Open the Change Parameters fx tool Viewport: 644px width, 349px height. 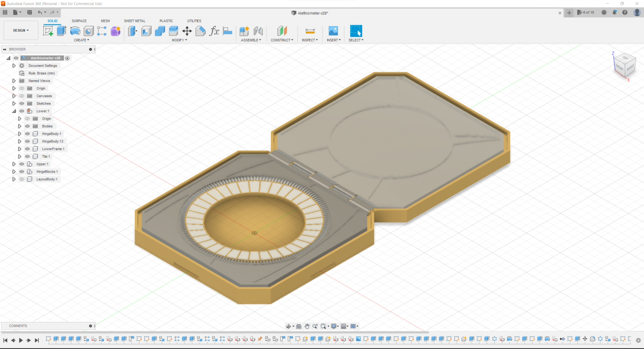click(214, 31)
